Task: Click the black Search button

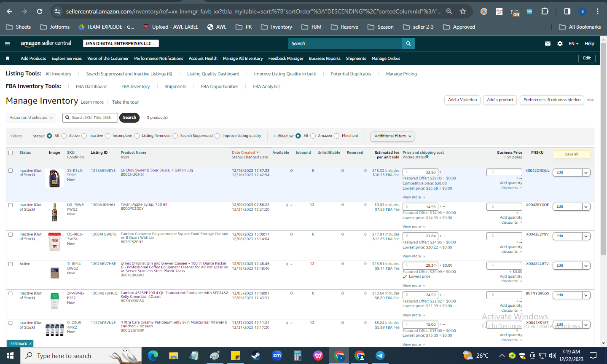Action: pos(129,118)
